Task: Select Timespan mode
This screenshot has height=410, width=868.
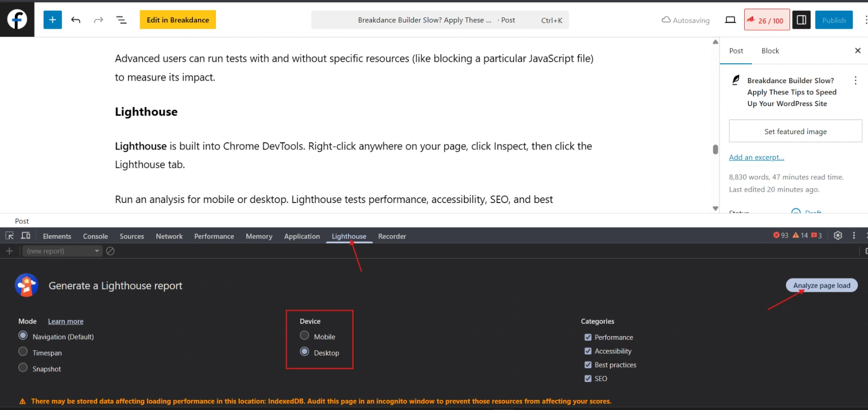Action: [23, 352]
